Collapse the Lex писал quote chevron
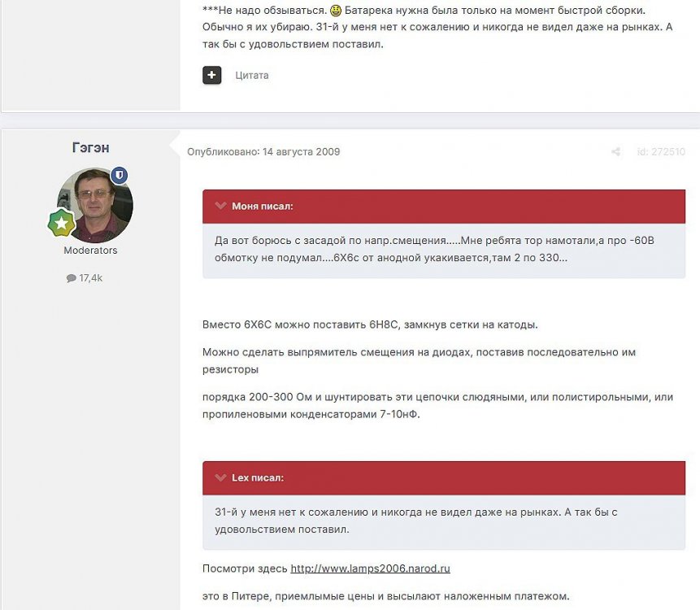700x610 pixels. 220,477
